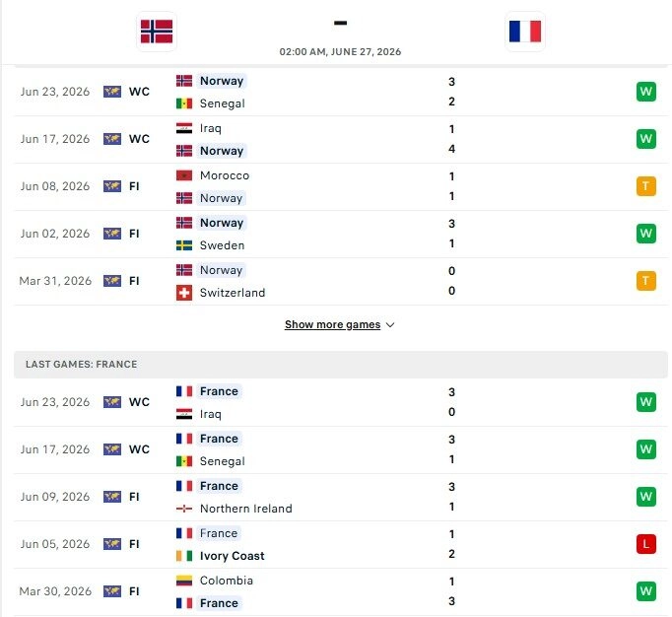Open France team via header flag
The image size is (672, 617).
[x=525, y=32]
